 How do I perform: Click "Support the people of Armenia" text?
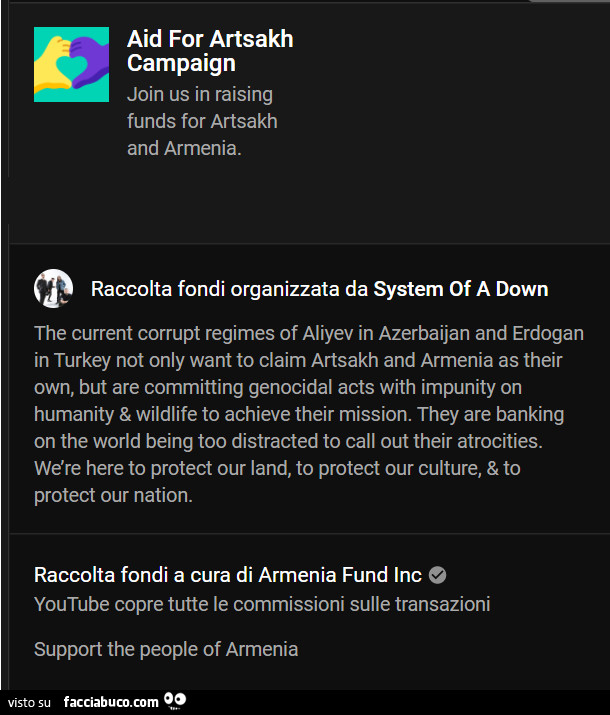point(166,649)
